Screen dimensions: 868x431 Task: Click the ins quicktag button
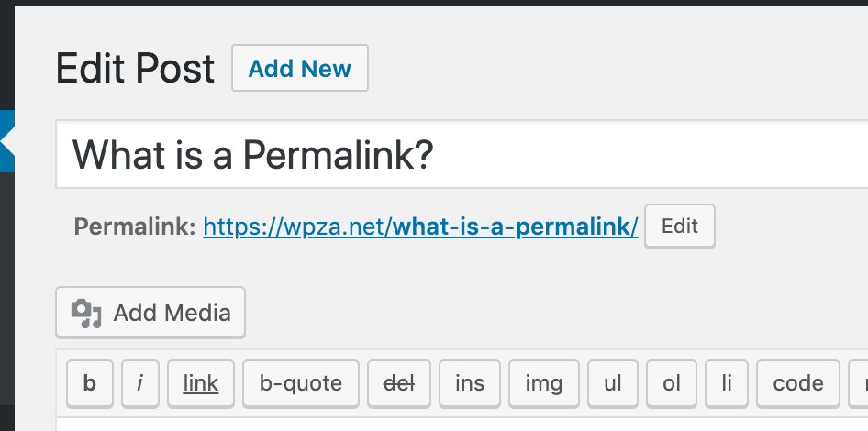pyautogui.click(x=470, y=383)
